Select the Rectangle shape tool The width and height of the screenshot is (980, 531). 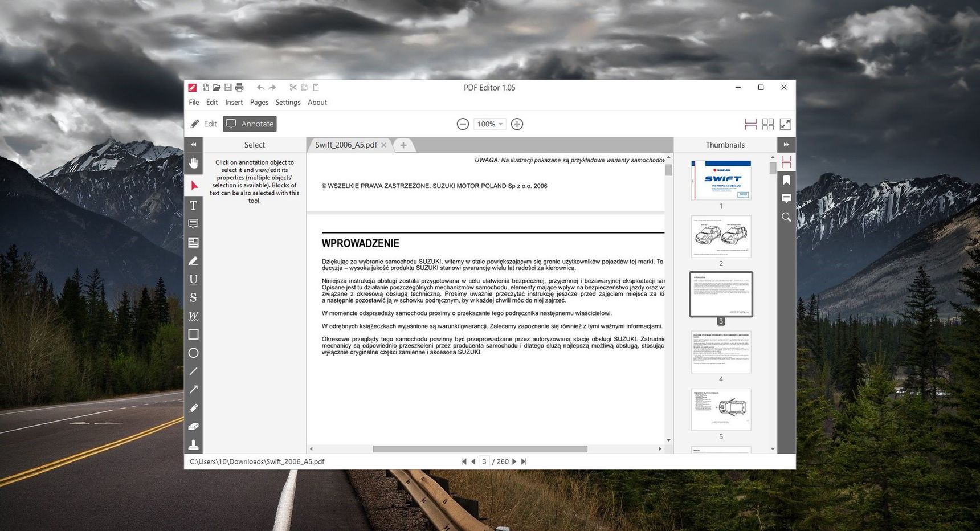[194, 334]
